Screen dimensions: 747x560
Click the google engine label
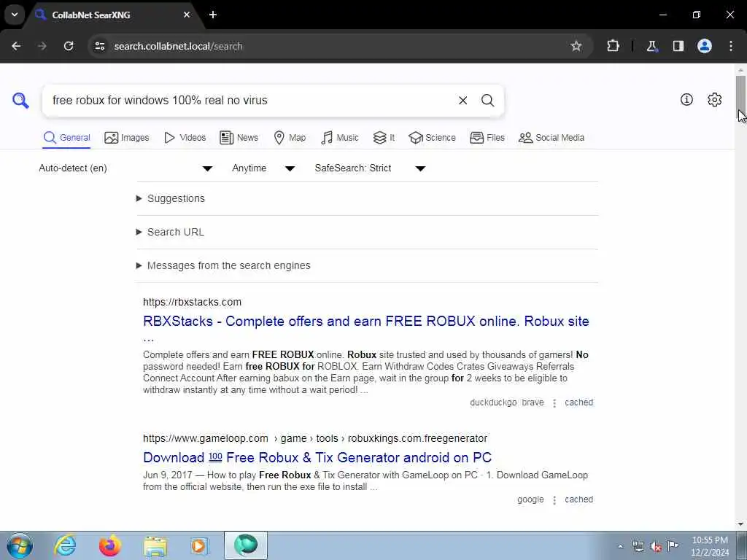click(x=530, y=499)
